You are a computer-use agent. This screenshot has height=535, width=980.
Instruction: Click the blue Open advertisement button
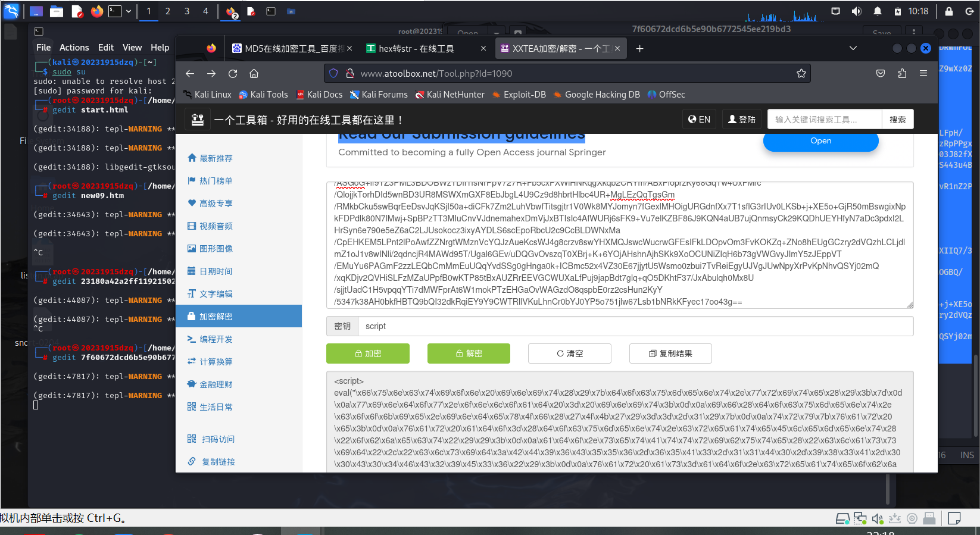point(820,141)
